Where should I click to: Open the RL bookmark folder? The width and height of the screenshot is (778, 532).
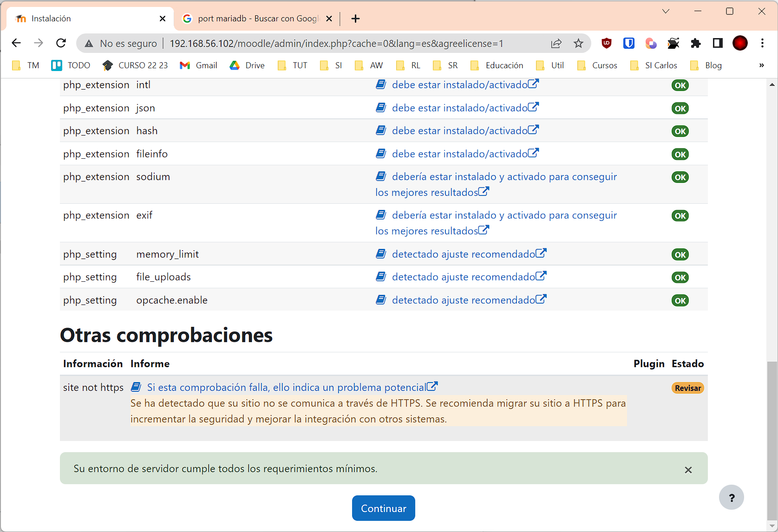(408, 65)
